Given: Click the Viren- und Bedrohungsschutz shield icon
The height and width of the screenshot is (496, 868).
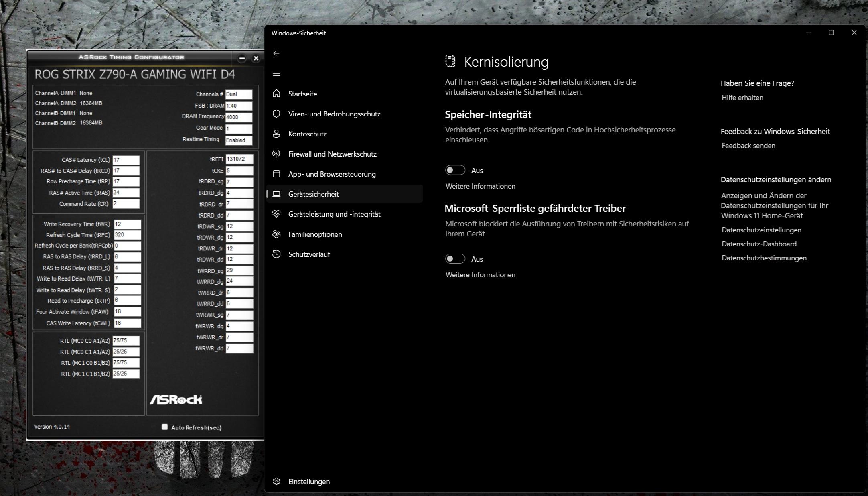Looking at the screenshot, I should (x=276, y=114).
